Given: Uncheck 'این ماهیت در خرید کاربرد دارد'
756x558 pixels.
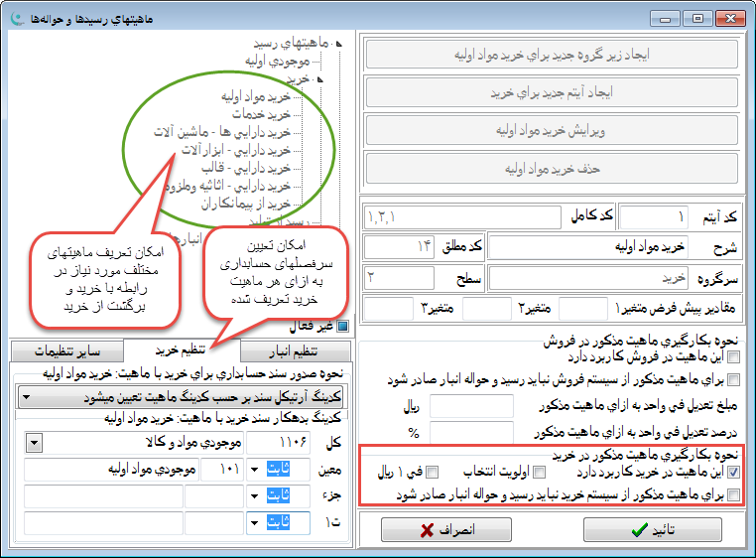Looking at the screenshot, I should pyautogui.click(x=733, y=473).
